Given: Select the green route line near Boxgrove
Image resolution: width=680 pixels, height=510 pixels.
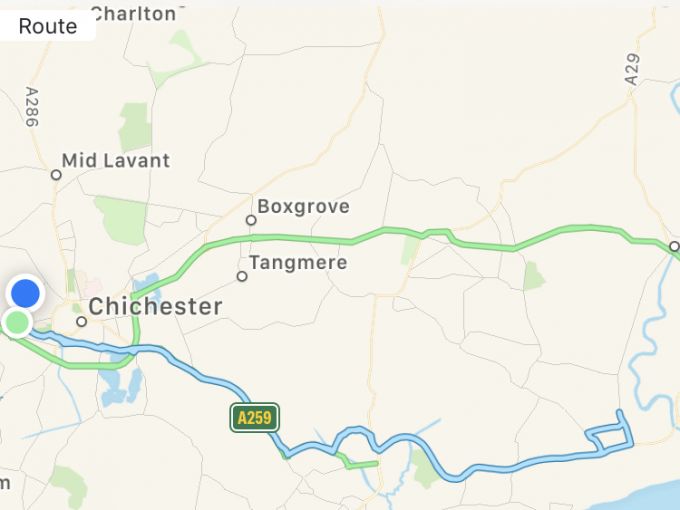Looking at the screenshot, I should 304,239.
